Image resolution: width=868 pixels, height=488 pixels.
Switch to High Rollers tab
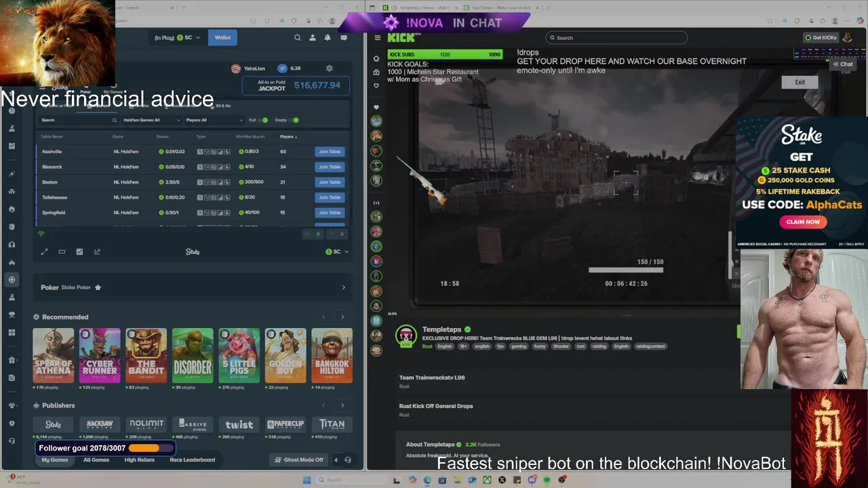click(140, 460)
